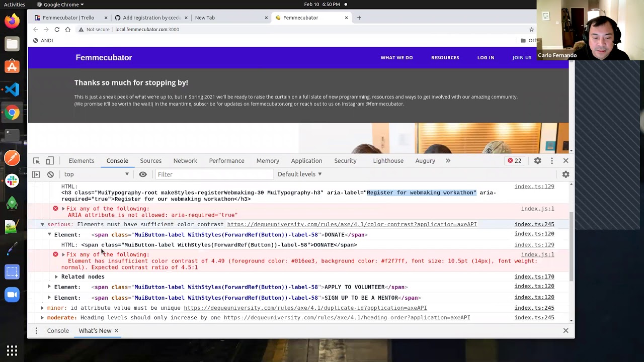Show more DevTools tabs with double chevron
The image size is (644, 362).
(x=448, y=161)
